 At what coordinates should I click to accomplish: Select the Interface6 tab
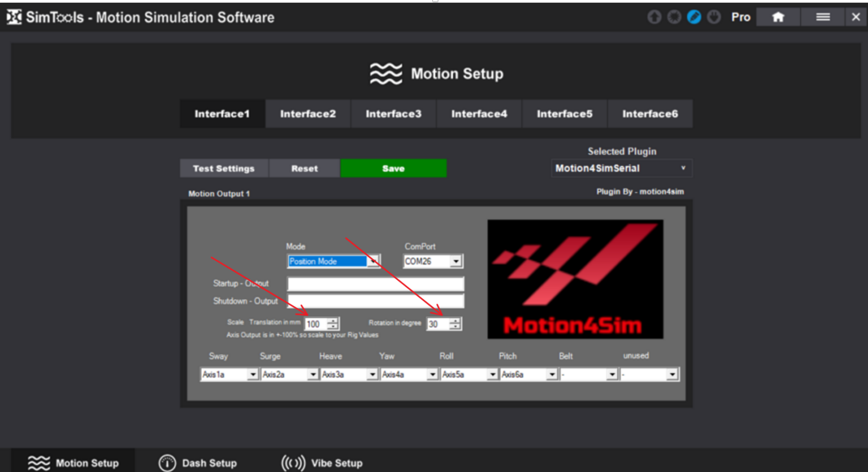[x=650, y=113]
